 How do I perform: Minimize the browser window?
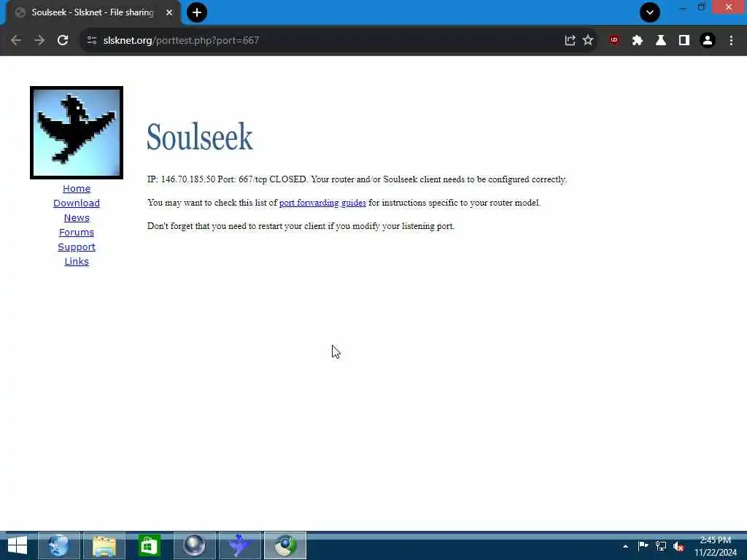coord(683,7)
